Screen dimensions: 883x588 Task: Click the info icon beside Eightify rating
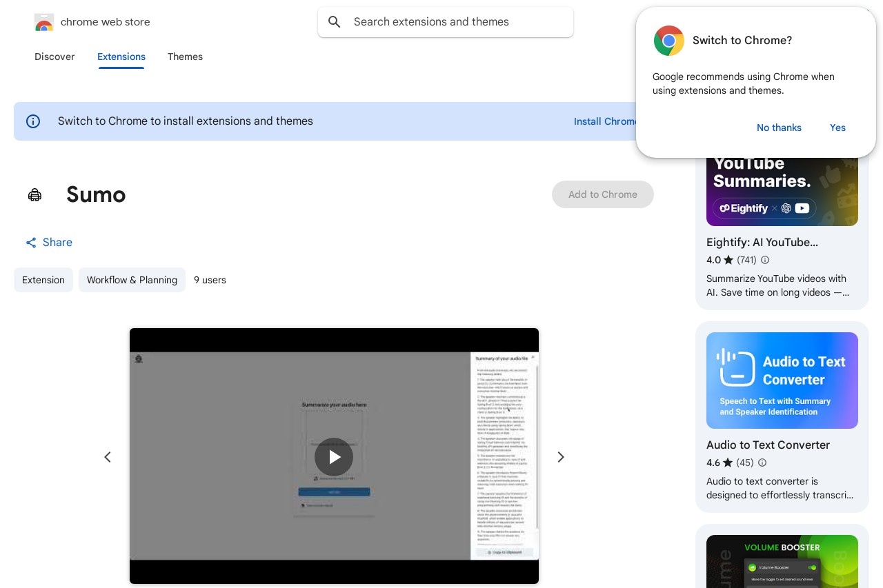(x=764, y=260)
